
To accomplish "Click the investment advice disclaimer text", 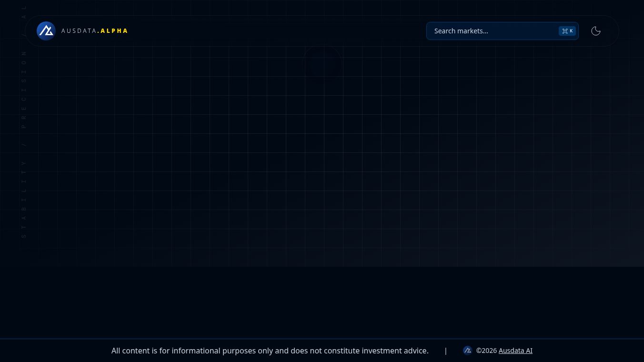I will (270, 351).
